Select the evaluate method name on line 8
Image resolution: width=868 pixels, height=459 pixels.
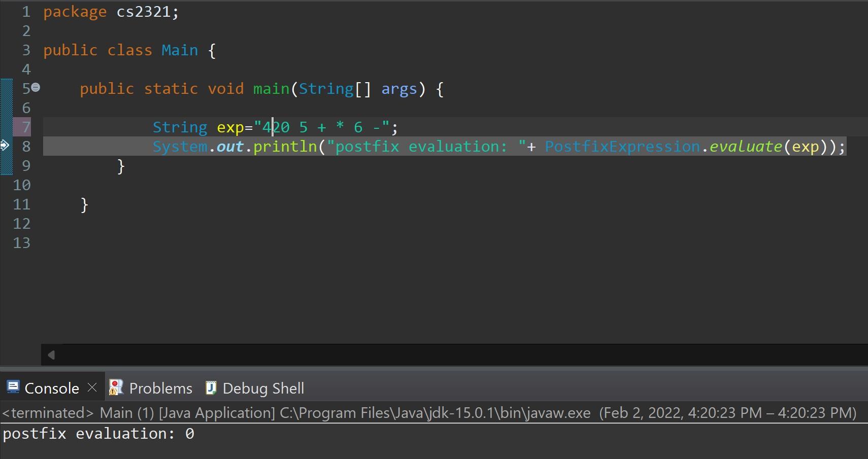tap(745, 146)
